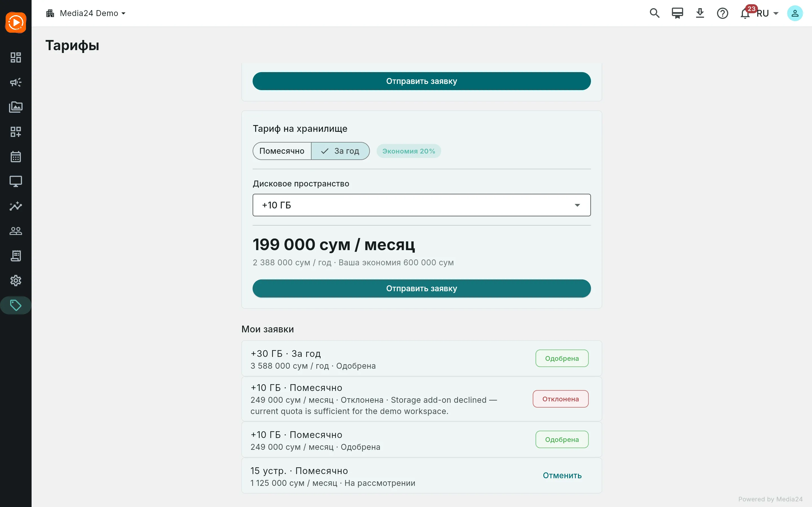Open the screens monitor icon

16,181
